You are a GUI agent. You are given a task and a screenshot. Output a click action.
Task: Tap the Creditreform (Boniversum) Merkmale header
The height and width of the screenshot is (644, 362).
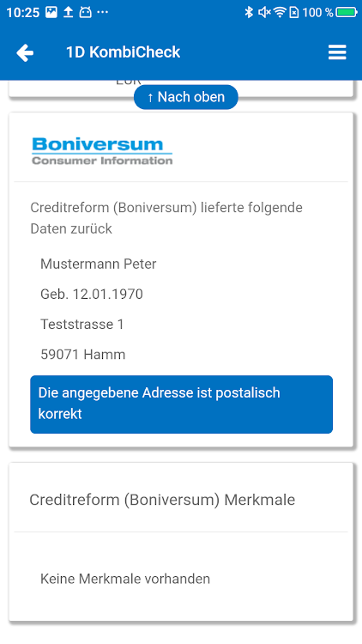click(x=162, y=500)
